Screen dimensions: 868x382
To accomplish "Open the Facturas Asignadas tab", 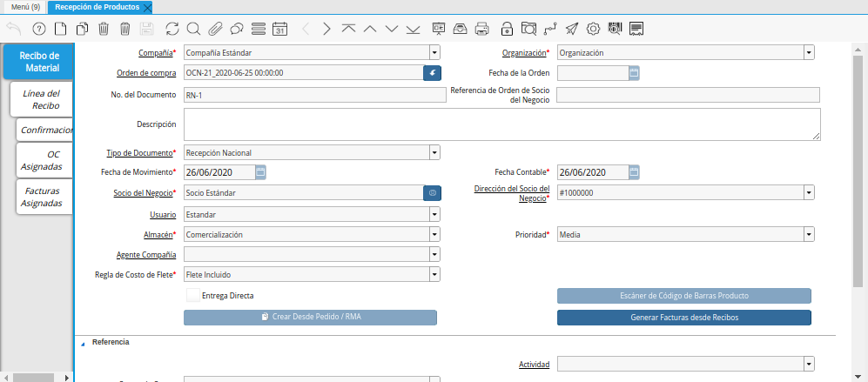I will coord(44,197).
